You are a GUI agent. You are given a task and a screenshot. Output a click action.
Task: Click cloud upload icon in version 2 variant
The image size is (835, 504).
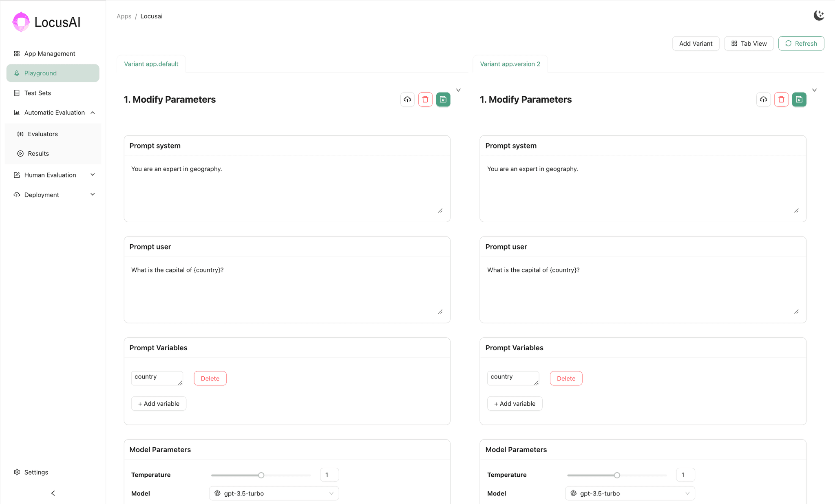[763, 99]
